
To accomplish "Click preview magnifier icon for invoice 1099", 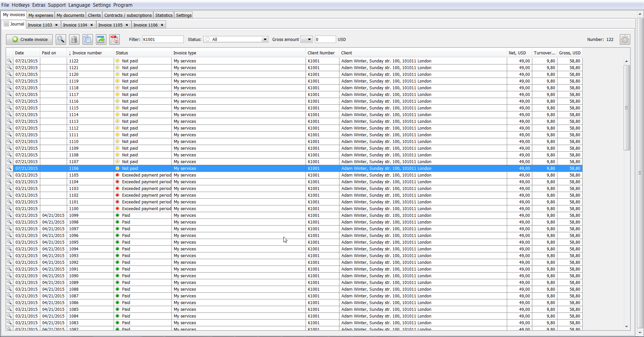I will 9,215.
